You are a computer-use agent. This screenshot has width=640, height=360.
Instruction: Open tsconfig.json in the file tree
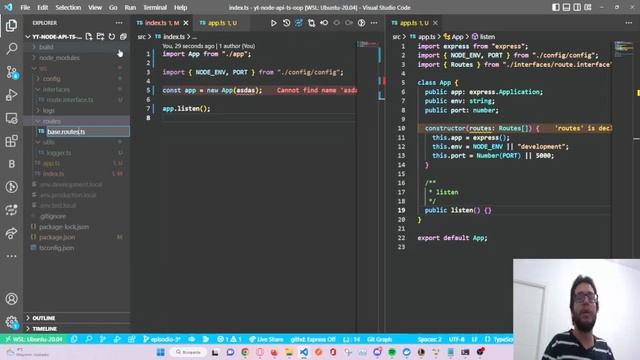coord(56,248)
